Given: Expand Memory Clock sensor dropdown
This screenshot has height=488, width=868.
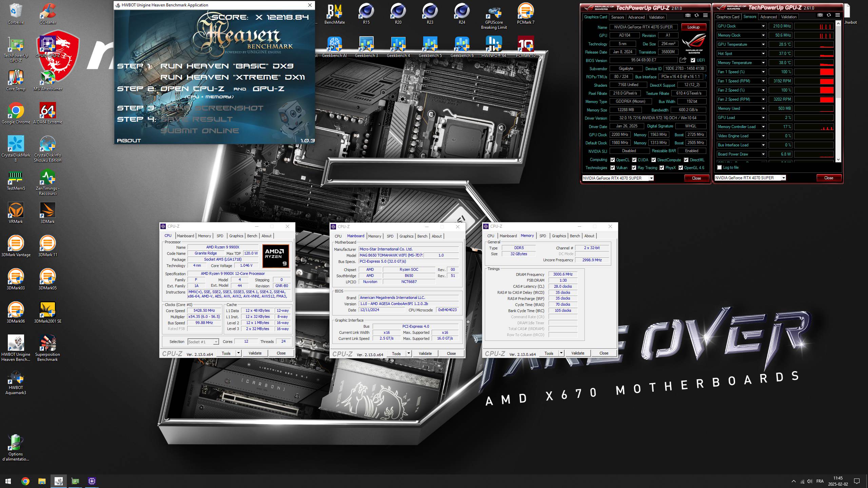Looking at the screenshot, I should point(763,35).
